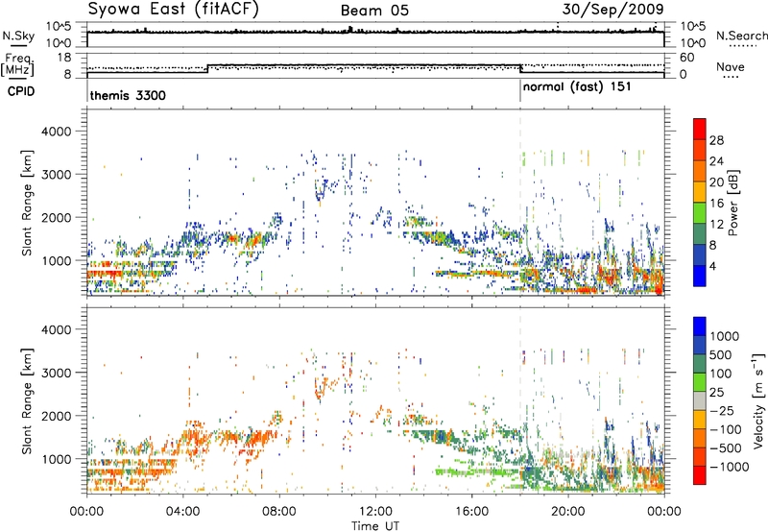The image size is (768, 532).
Task: Click the '25' Velocity colorbar tick label
Action: [x=717, y=392]
